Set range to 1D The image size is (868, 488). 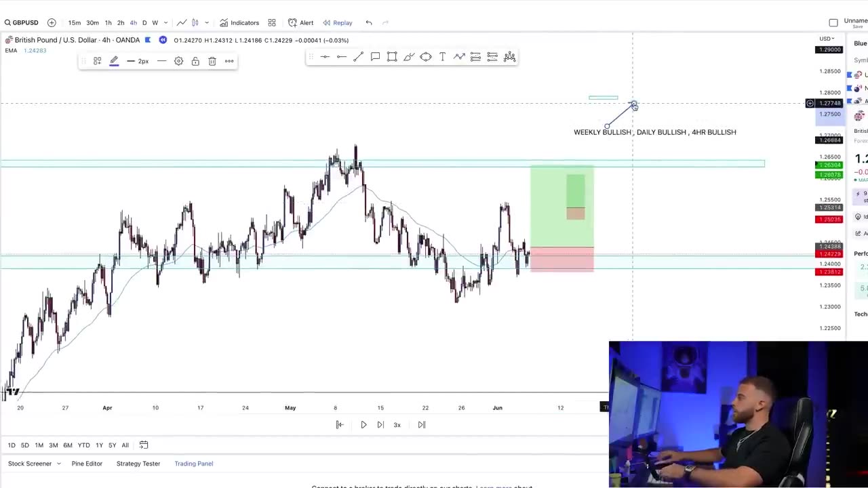click(x=12, y=445)
